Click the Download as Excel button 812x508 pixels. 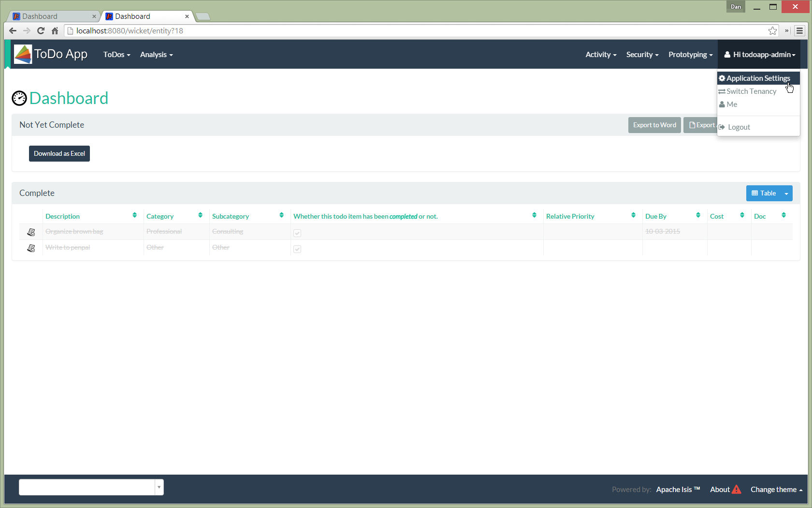point(59,154)
